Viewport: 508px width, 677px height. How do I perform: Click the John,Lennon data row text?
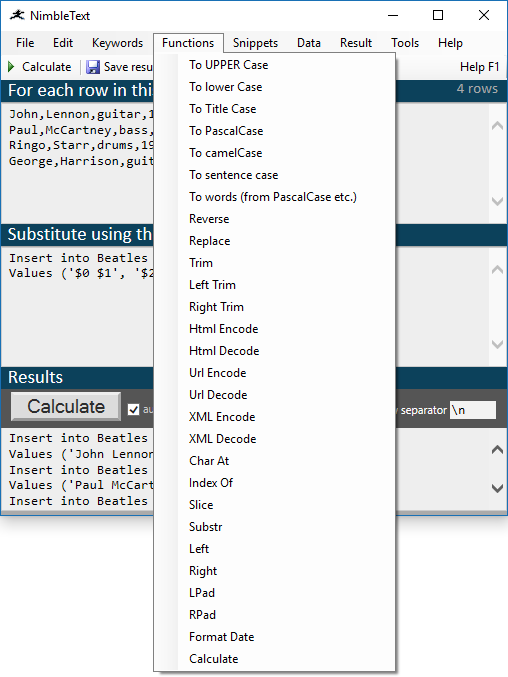point(81,114)
